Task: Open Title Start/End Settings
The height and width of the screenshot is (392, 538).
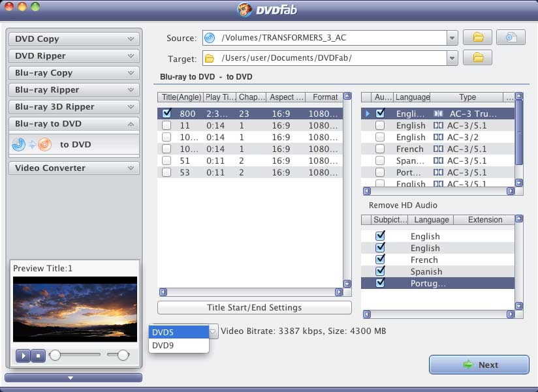Action: tap(254, 307)
